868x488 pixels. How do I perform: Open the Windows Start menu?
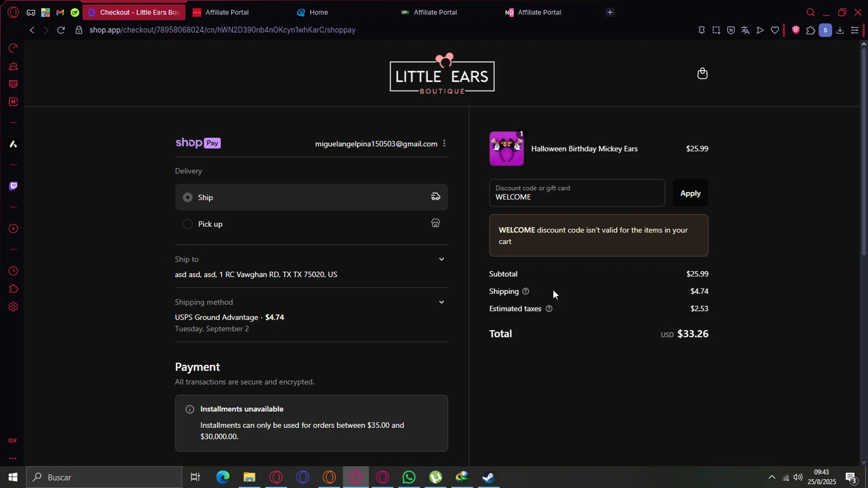pos(13,477)
